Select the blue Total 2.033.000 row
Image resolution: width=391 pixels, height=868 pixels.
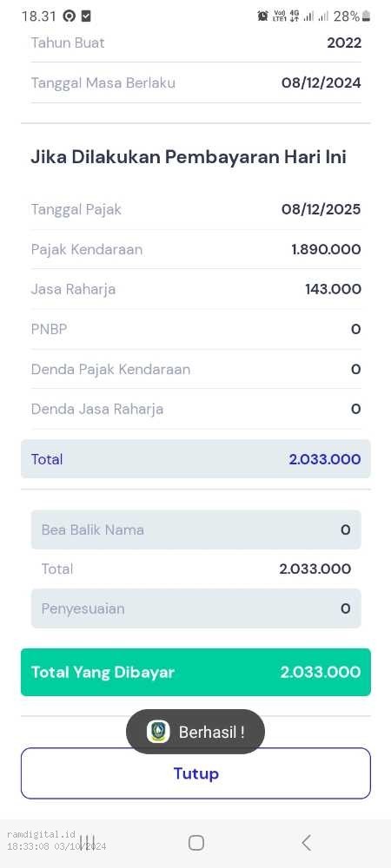[195, 459]
